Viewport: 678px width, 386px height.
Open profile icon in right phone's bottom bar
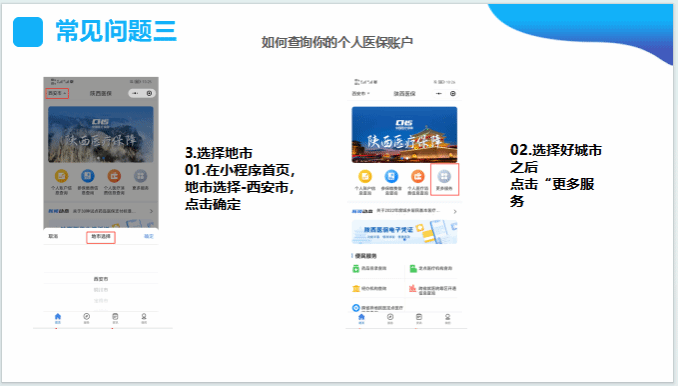448,319
